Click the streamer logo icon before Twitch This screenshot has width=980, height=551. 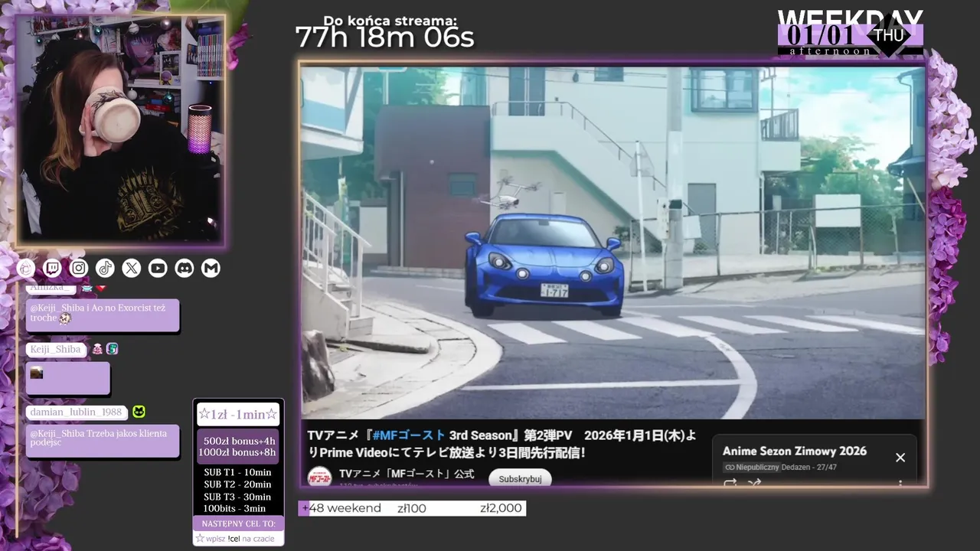pyautogui.click(x=26, y=268)
